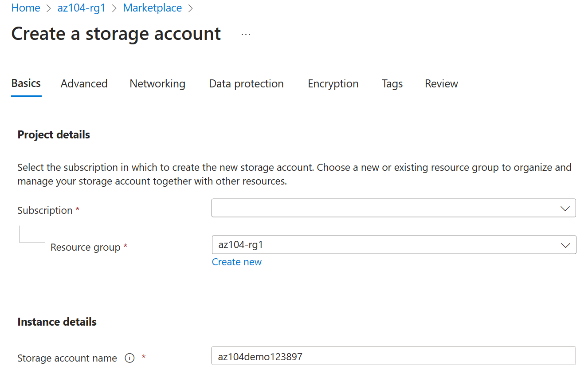This screenshot has width=588, height=374.
Task: Open the Networking tab
Action: pyautogui.click(x=157, y=83)
